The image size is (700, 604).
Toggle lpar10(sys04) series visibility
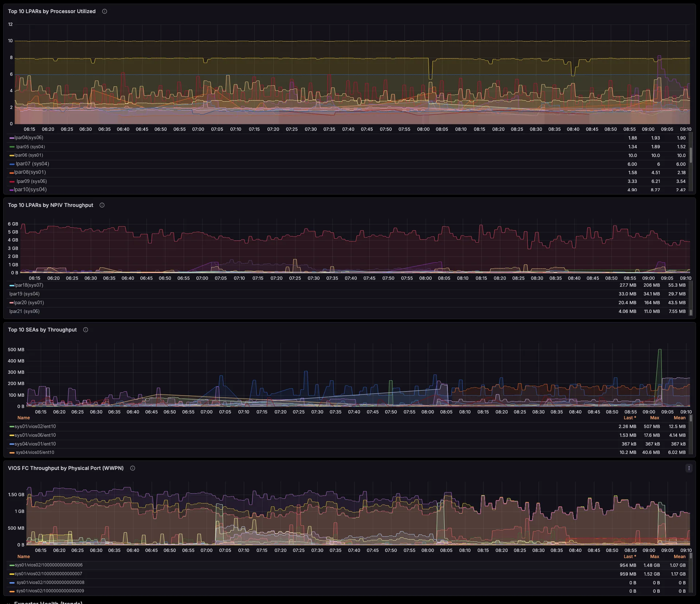(30, 189)
